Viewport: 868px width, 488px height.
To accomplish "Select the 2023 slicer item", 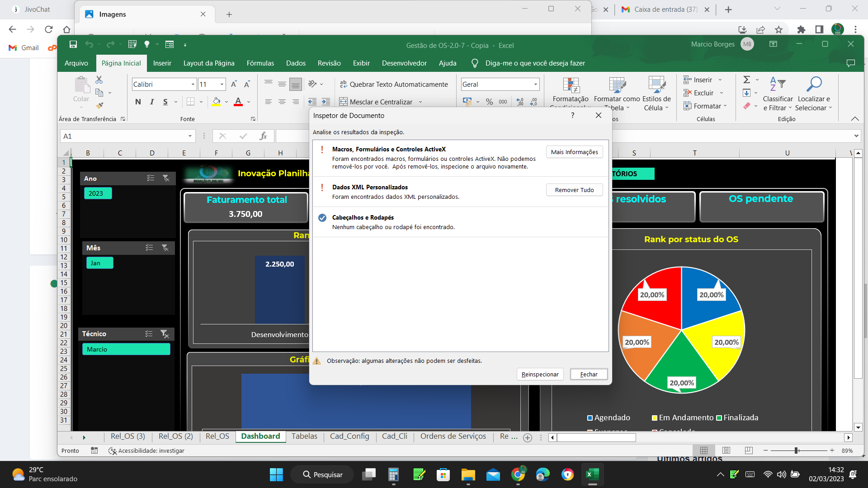I will click(98, 193).
